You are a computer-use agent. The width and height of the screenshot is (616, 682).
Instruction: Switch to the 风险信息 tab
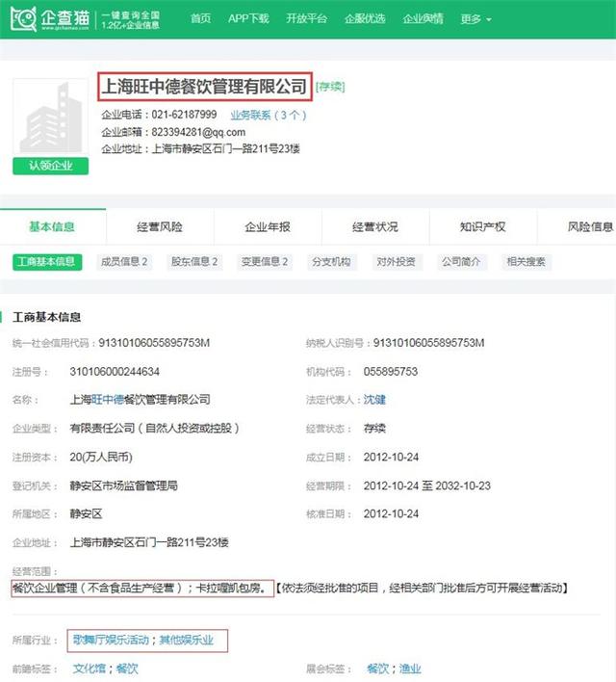[577, 226]
